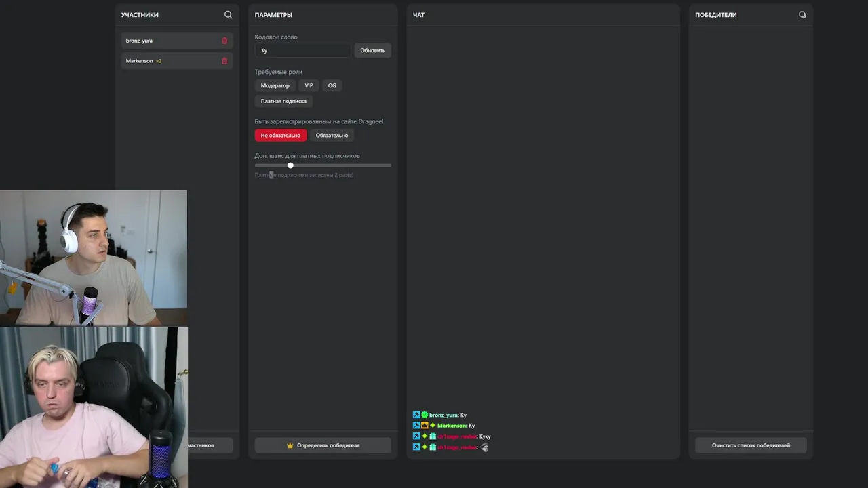Select bronz_yura in the participants list
Image resolution: width=868 pixels, height=488 pixels.
click(177, 41)
